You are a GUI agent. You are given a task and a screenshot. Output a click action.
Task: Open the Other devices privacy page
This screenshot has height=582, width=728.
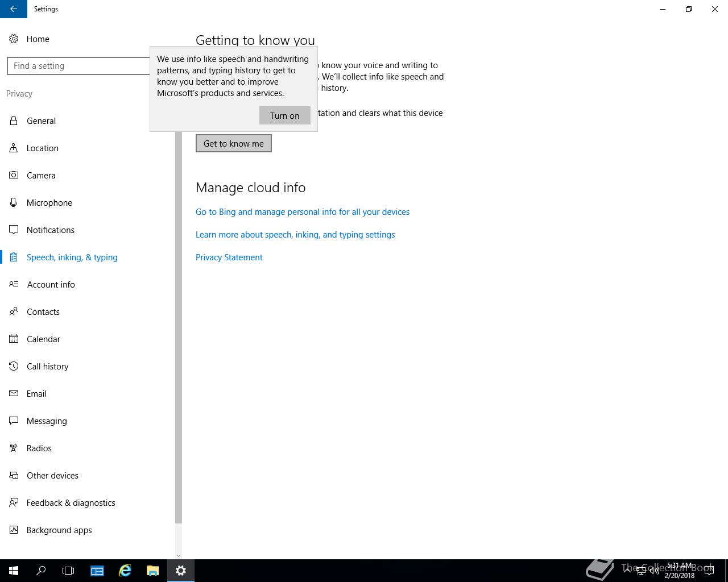click(x=88, y=475)
